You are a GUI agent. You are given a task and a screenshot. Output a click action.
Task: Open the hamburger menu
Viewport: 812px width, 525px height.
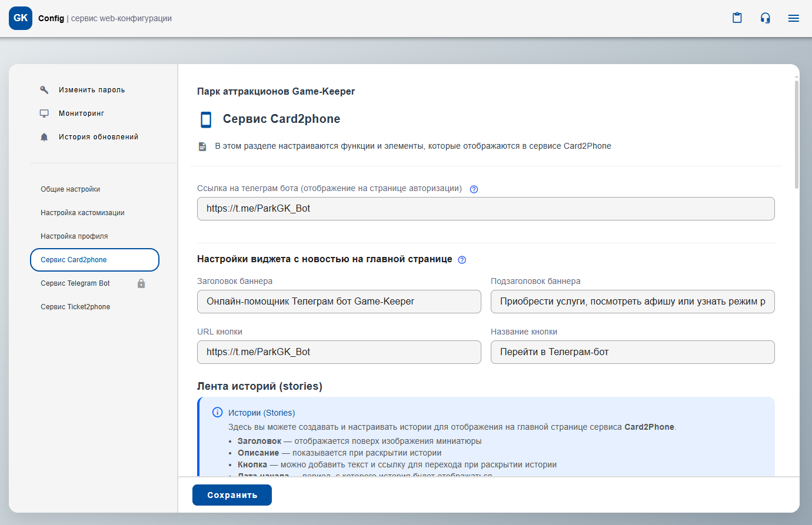[x=793, y=18]
